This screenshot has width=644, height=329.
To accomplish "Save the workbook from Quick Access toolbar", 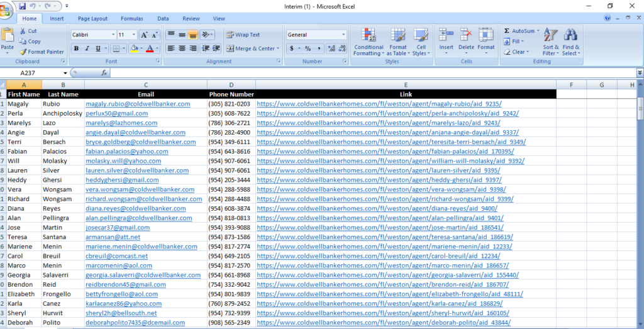I will click(23, 6).
